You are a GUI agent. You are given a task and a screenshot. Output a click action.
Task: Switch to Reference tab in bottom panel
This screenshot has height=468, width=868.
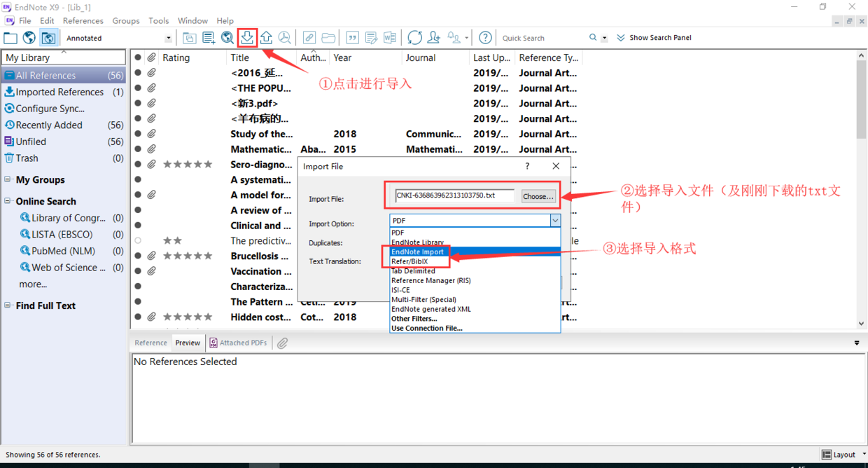150,343
